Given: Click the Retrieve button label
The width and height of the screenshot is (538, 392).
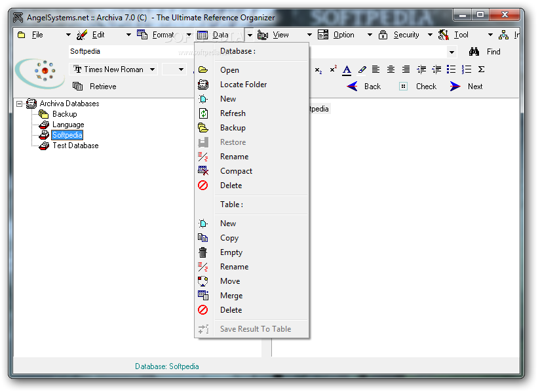Looking at the screenshot, I should pos(103,87).
